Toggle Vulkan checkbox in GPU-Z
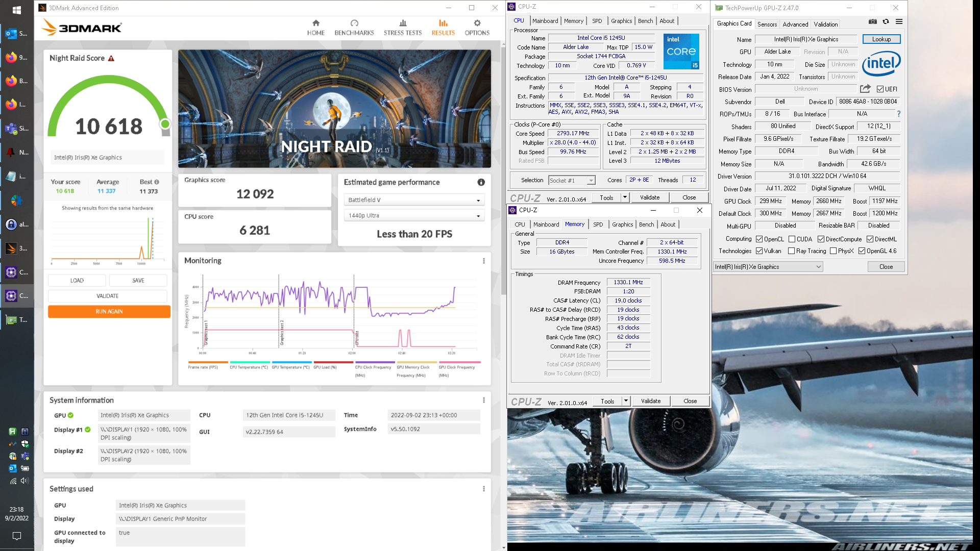Screen dimensions: 980x551 coord(759,251)
